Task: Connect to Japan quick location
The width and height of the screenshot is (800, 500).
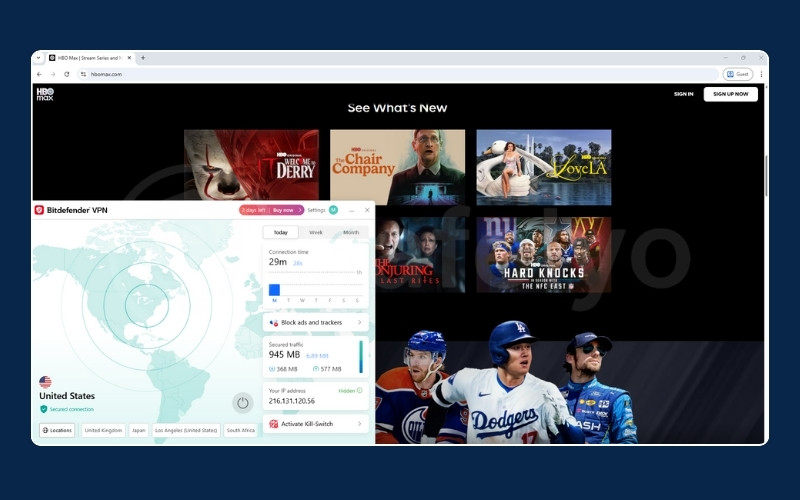Action: (x=139, y=430)
